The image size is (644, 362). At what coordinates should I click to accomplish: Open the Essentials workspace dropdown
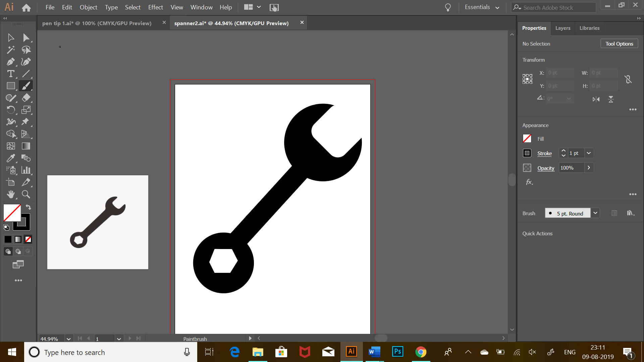(x=482, y=7)
